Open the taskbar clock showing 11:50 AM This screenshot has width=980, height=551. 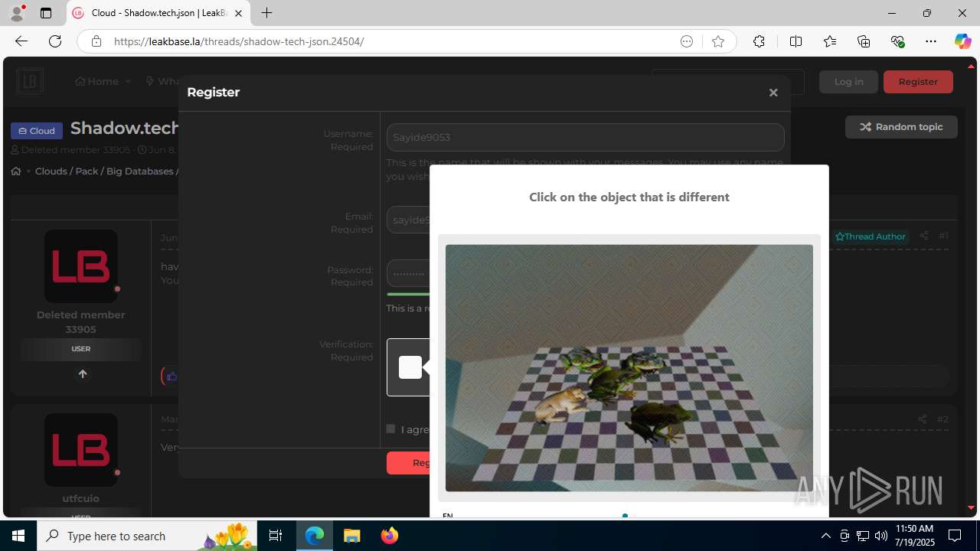tap(914, 536)
